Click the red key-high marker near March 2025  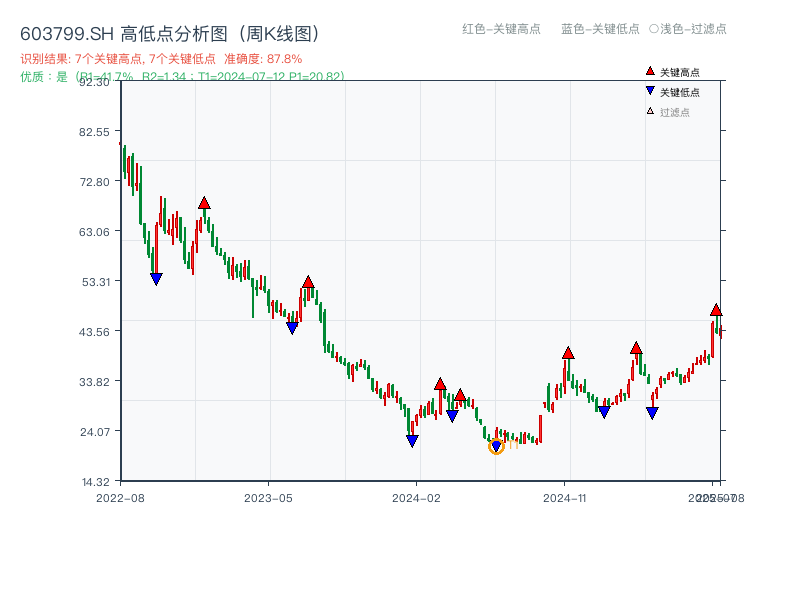click(x=636, y=348)
